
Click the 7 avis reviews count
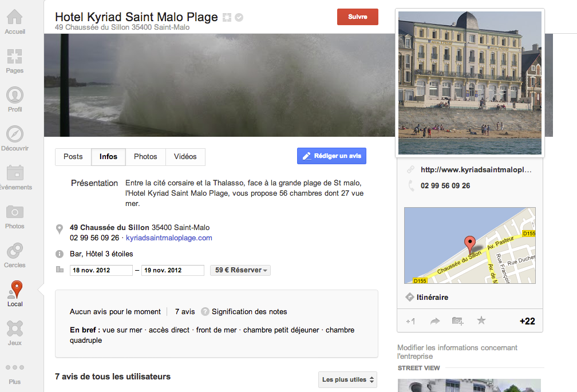[185, 312]
